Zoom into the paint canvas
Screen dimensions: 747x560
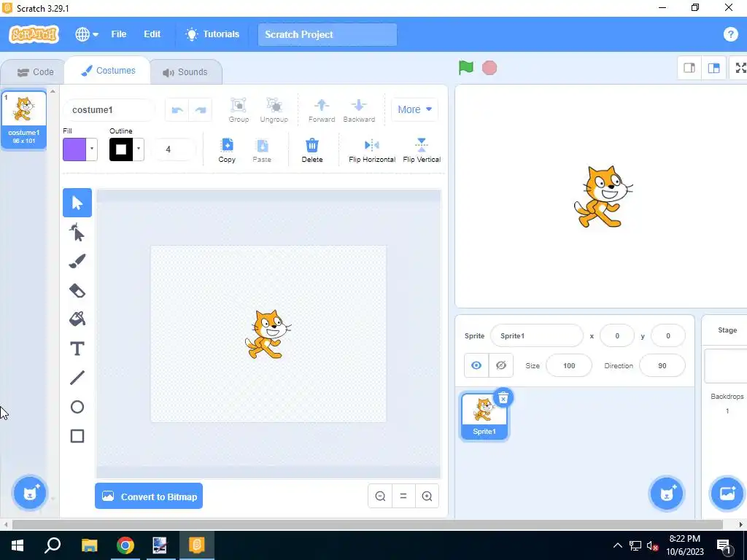[x=427, y=496]
